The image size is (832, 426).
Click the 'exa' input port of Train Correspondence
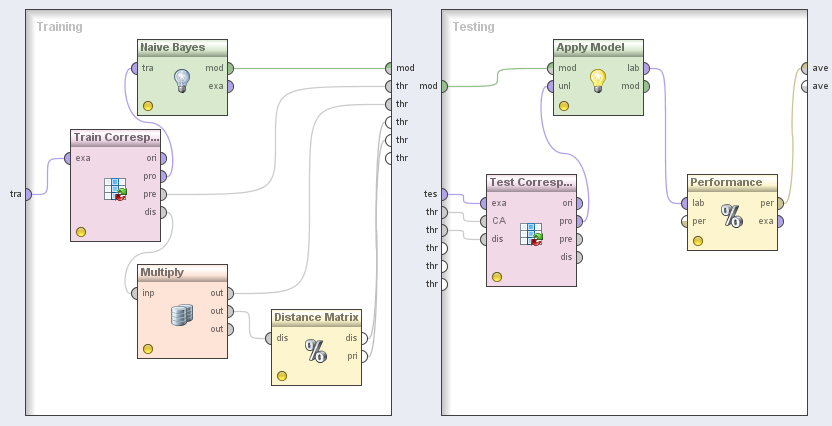click(x=67, y=158)
